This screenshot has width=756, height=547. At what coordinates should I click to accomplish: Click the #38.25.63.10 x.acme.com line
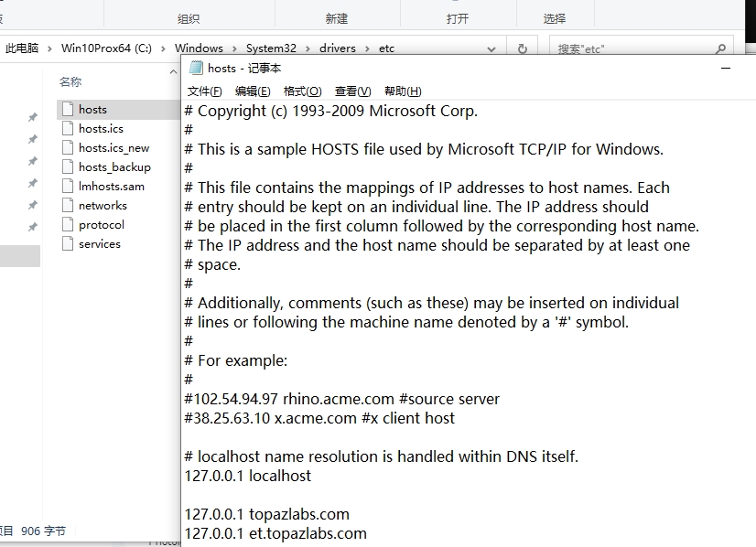(319, 418)
